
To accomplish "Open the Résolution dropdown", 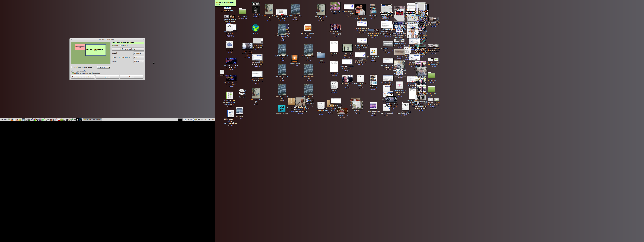I will pyautogui.click(x=139, y=53).
